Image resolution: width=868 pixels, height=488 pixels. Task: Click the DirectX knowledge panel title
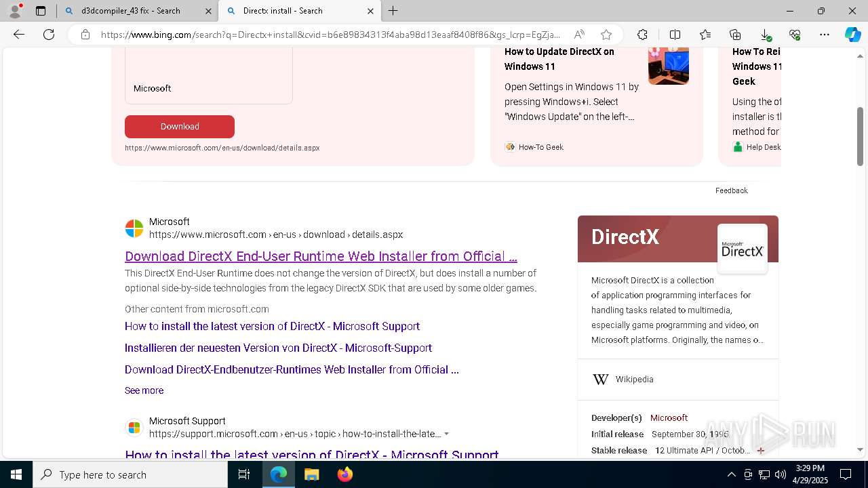pyautogui.click(x=625, y=237)
